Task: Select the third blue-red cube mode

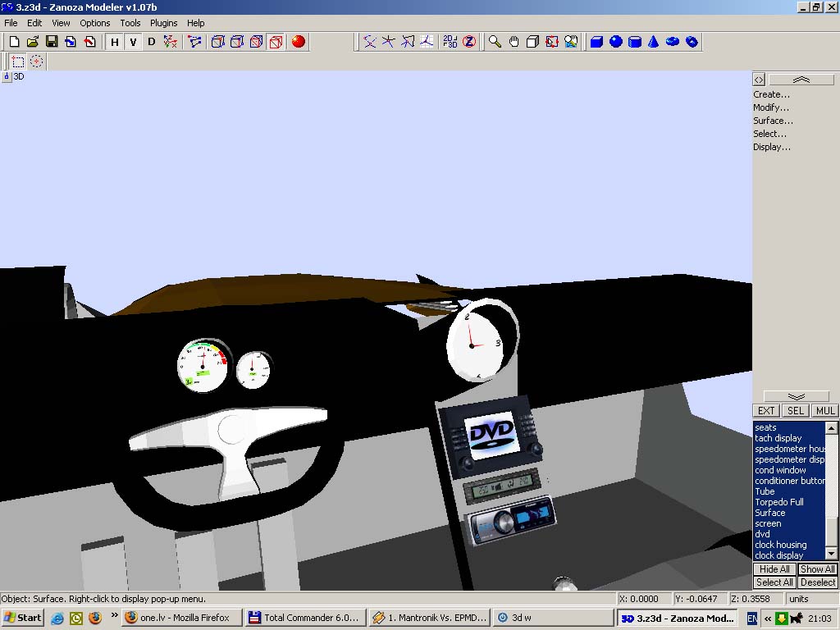Action: (x=256, y=42)
